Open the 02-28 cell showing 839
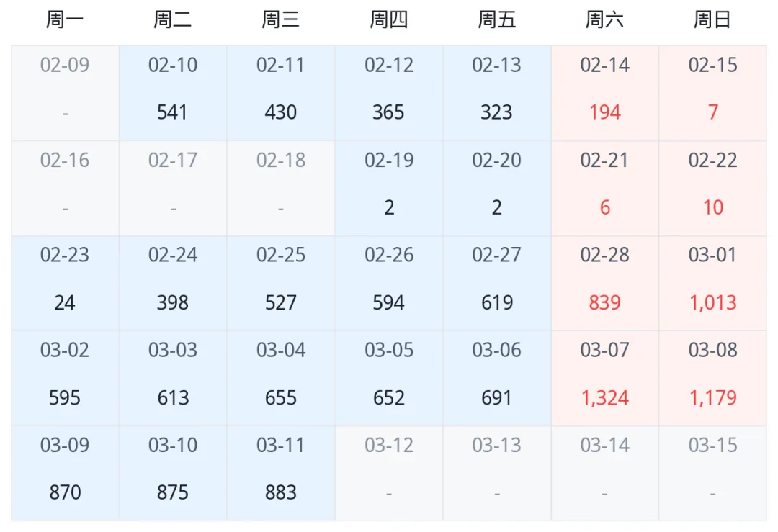 point(605,283)
